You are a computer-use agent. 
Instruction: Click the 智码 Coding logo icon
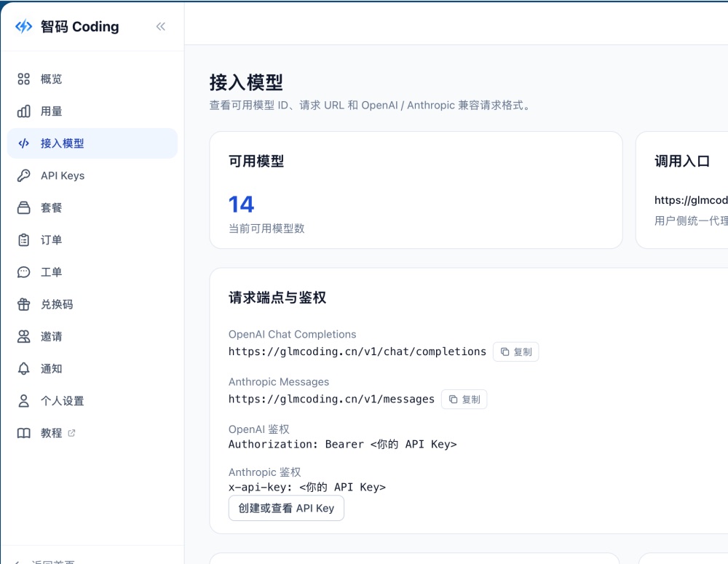coord(24,26)
